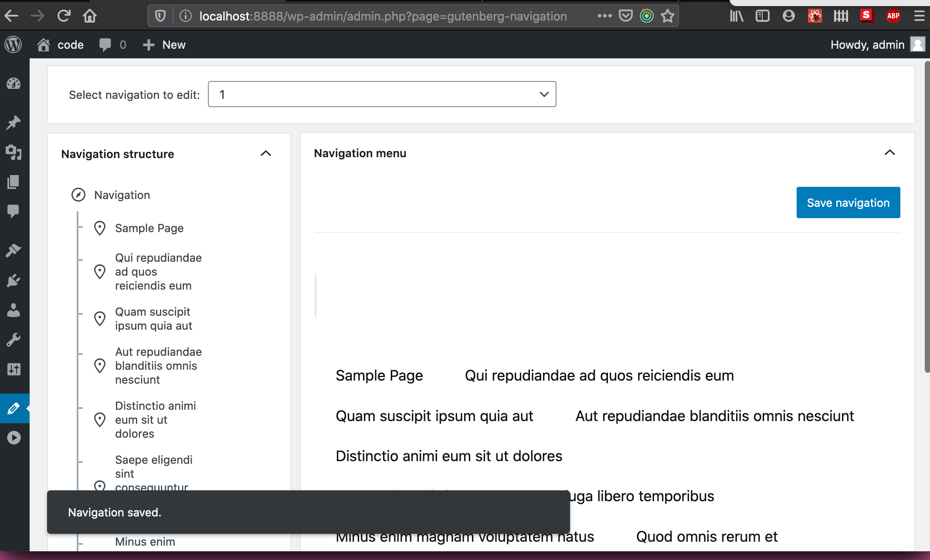Select Quam suscipit ipsum quia aut tree item
Screen dimensions: 930x560
tap(153, 319)
